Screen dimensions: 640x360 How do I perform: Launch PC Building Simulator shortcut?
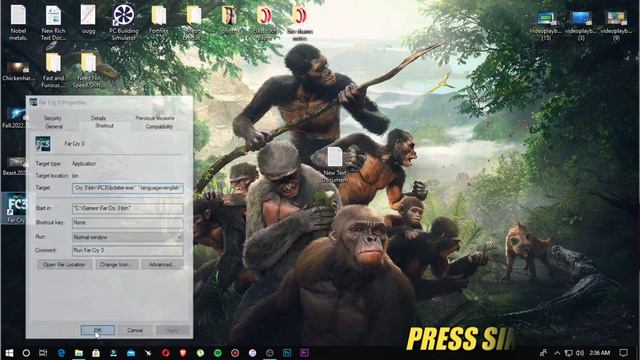124,22
